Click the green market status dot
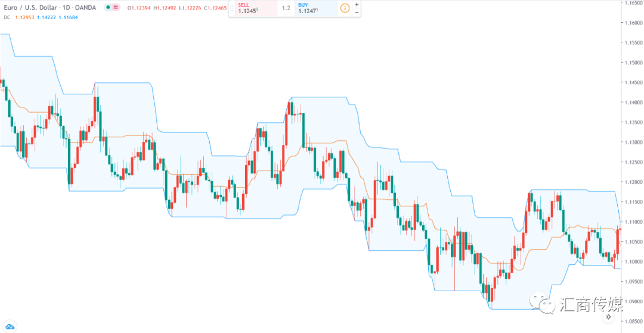 [107, 7]
